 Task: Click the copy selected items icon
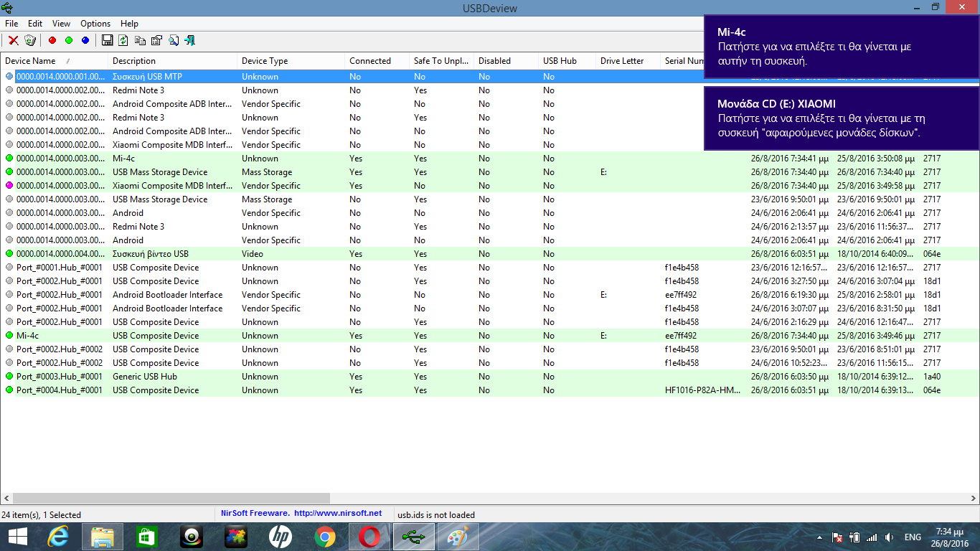point(140,40)
